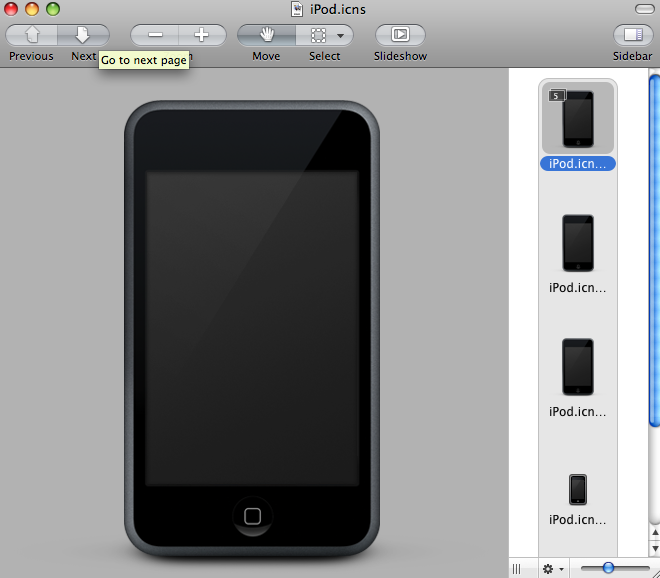This screenshot has height=578, width=660.
Task: Click the highlighted iPod.icn... label
Action: [578, 164]
